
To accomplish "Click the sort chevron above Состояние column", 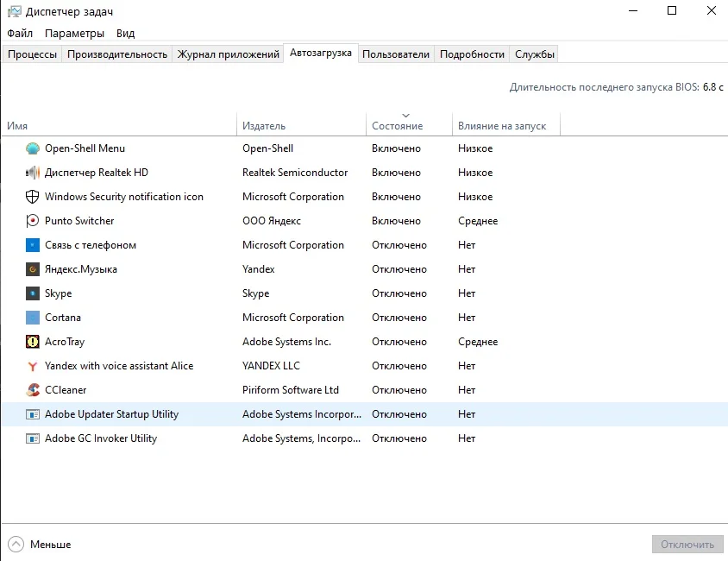I will tap(405, 116).
